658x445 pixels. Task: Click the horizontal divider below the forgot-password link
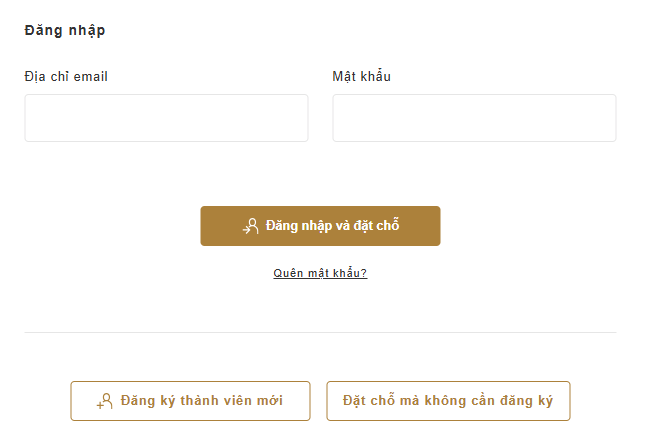[320, 332]
